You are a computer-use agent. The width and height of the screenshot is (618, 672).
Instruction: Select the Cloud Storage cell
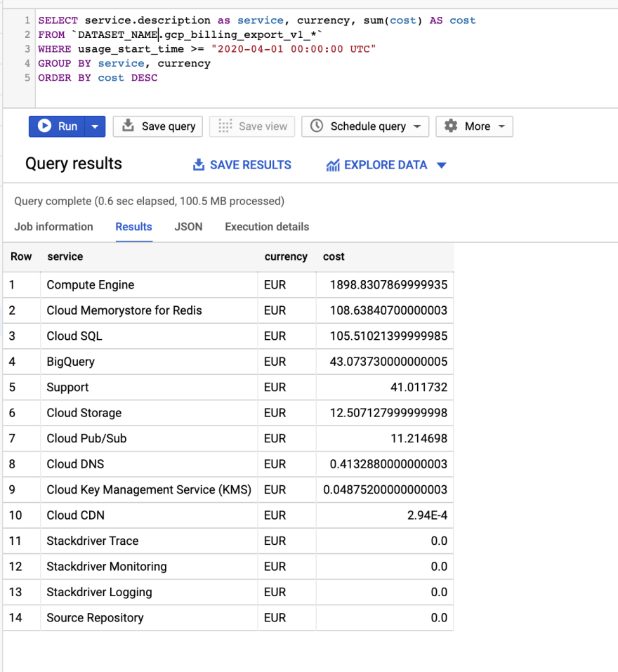point(149,413)
